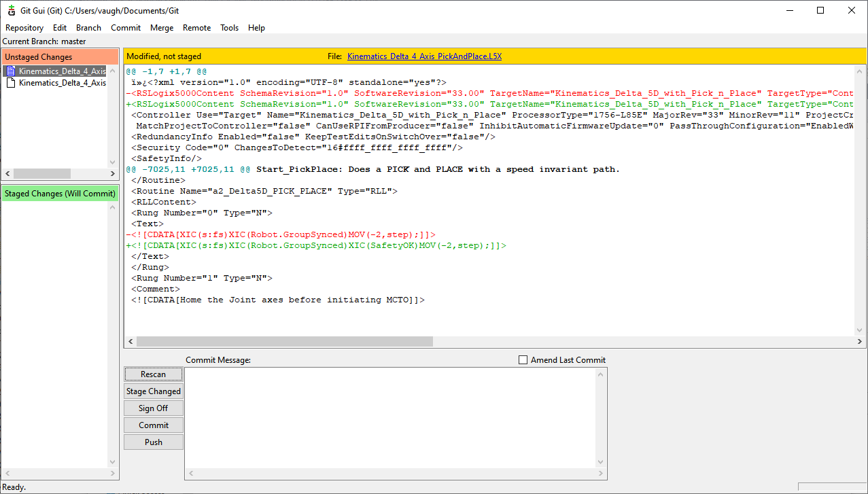This screenshot has height=494, width=868.
Task: Click inside the Commit Message text box
Action: coord(390,414)
